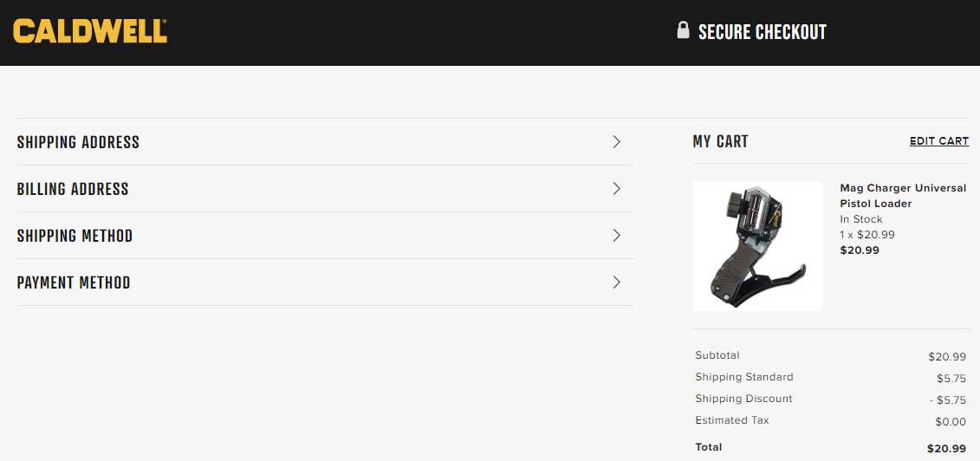Screen dimensions: 980x461
Task: Click the bold Total amount $20.99
Action: click(947, 449)
